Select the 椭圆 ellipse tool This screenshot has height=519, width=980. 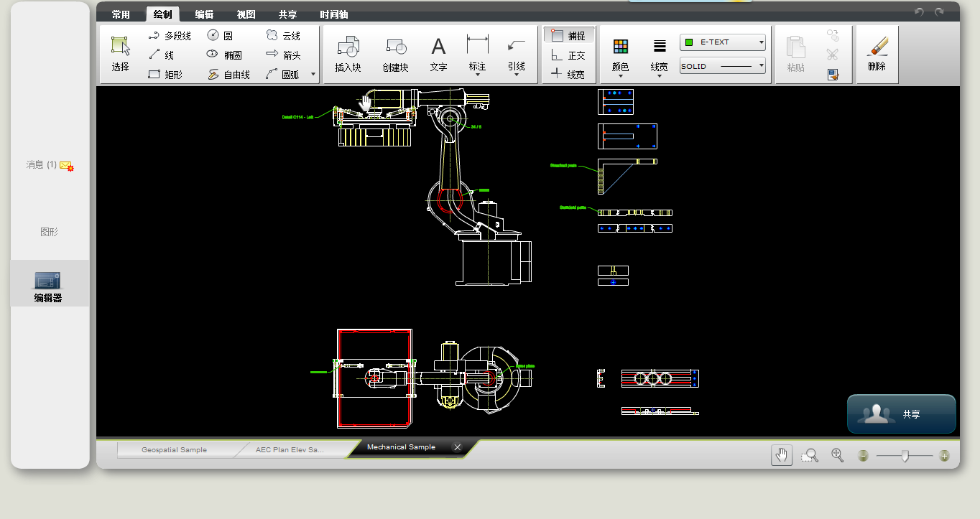(223, 55)
